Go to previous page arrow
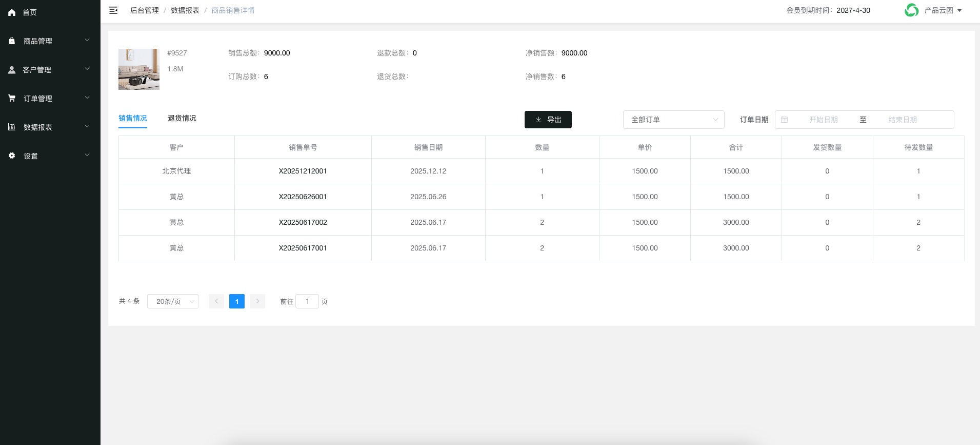Screen dimensions: 980x445 216,301
